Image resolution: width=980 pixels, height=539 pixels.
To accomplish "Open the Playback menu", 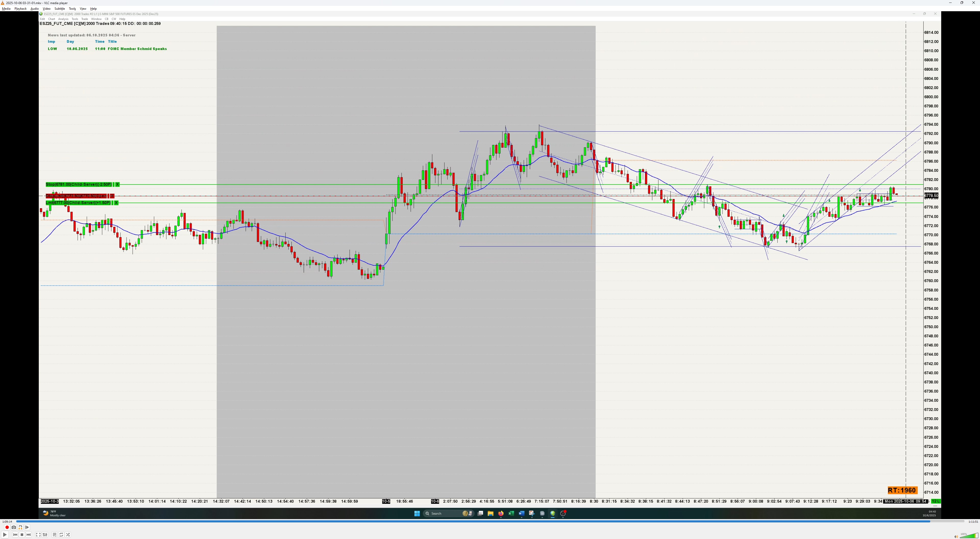I will click(20, 8).
